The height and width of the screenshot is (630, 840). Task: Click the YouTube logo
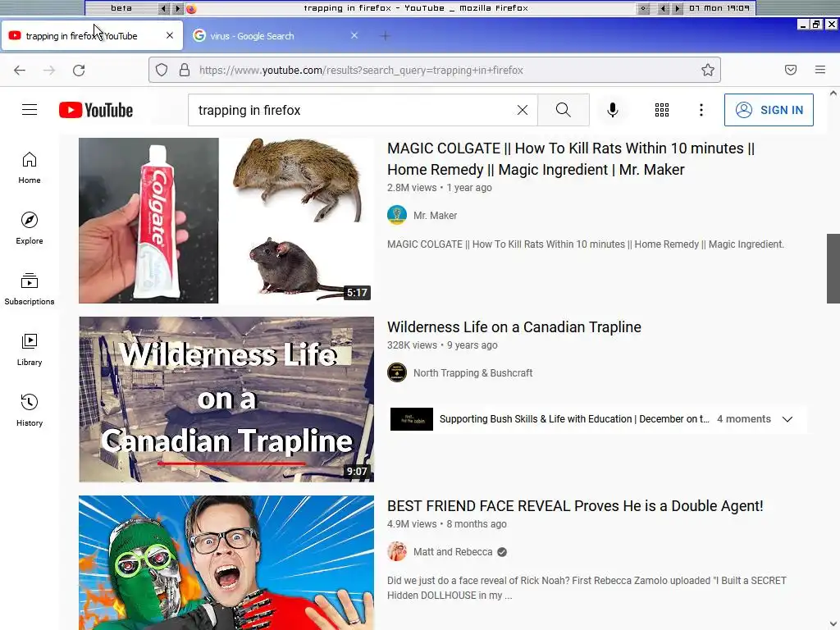(96, 110)
